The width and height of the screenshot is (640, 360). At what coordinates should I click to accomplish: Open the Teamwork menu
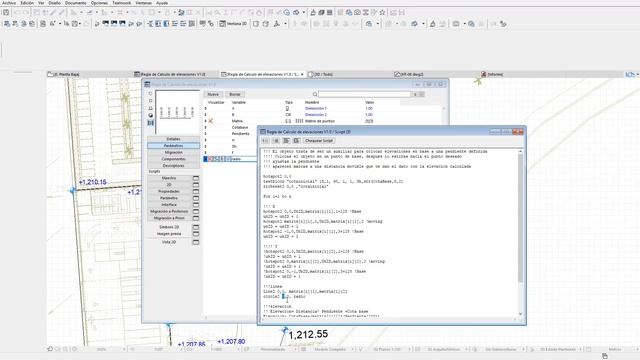coord(122,3)
